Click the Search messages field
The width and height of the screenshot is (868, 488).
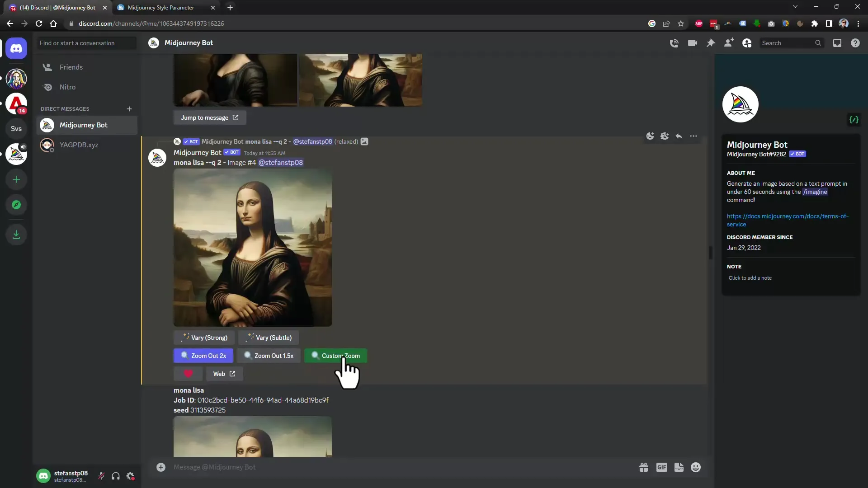pos(791,43)
